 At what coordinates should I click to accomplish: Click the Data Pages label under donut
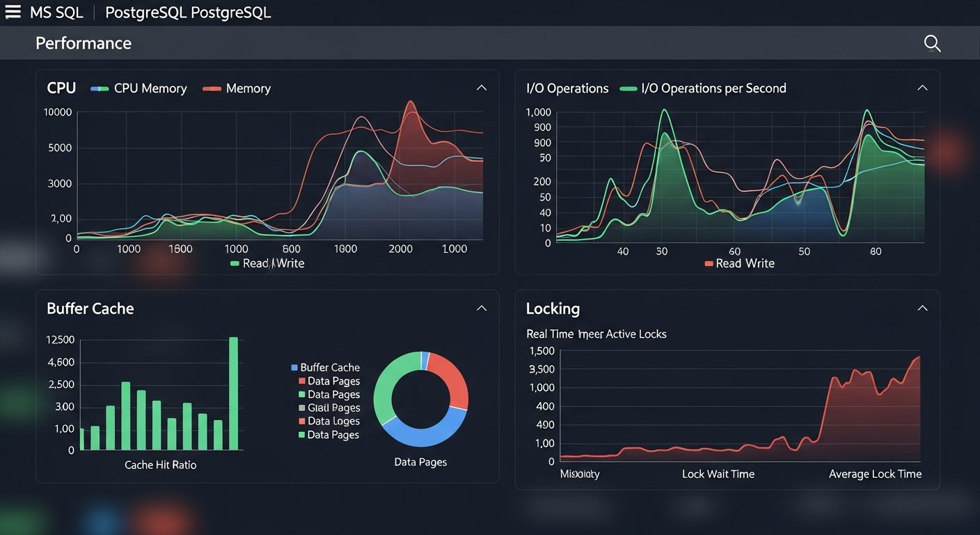click(420, 462)
